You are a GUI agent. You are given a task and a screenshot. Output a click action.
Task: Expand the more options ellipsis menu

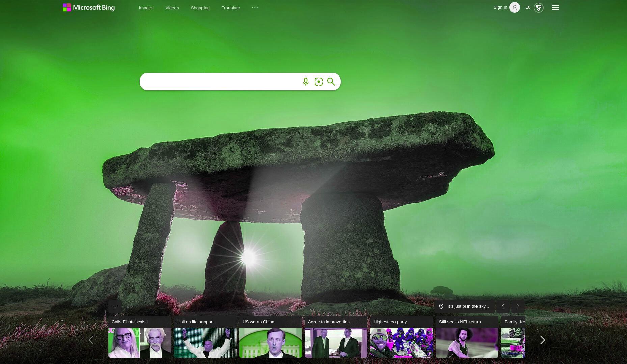point(255,7)
